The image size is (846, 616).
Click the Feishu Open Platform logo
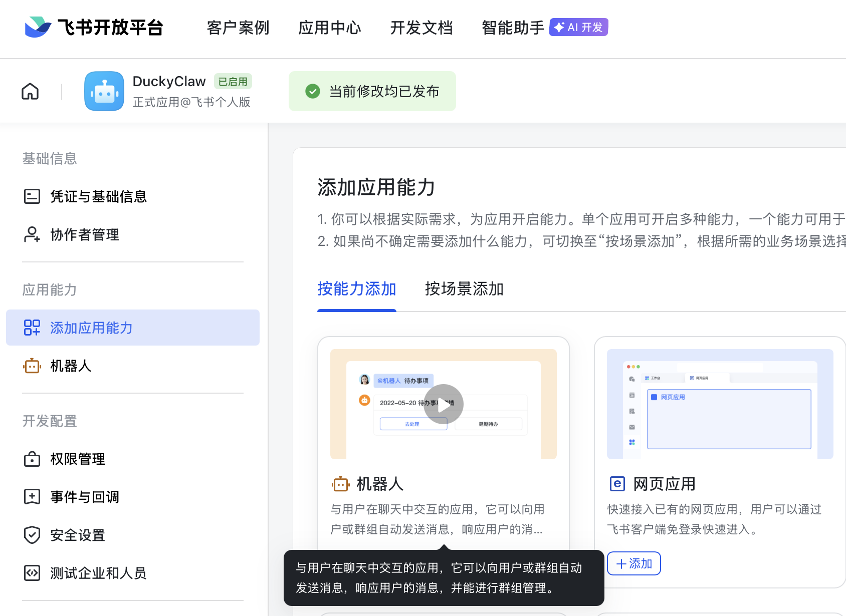click(94, 28)
